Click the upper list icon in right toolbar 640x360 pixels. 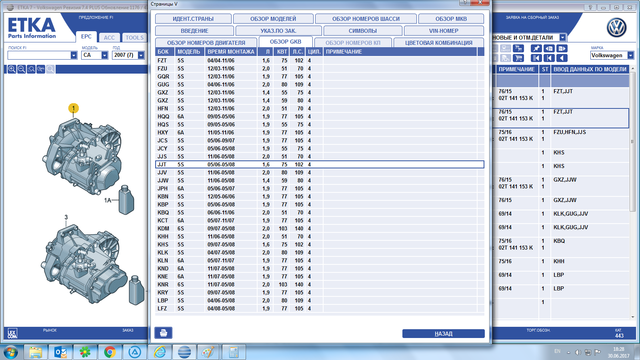(518, 48)
